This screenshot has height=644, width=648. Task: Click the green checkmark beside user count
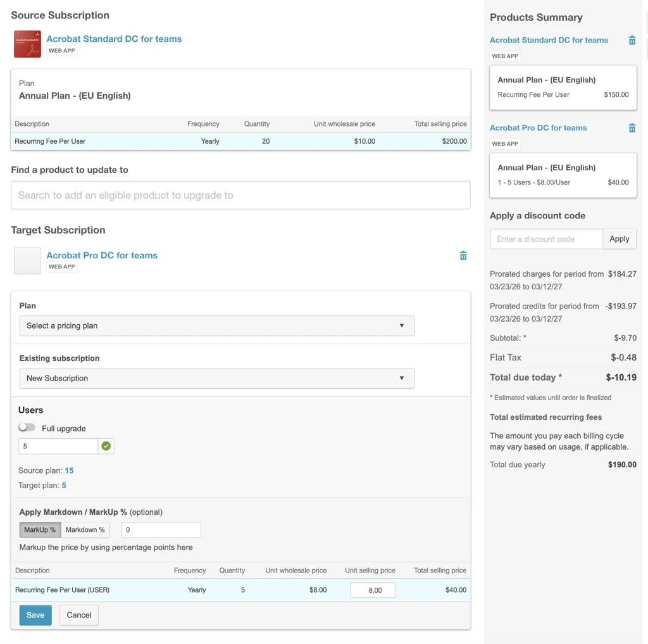pos(106,446)
